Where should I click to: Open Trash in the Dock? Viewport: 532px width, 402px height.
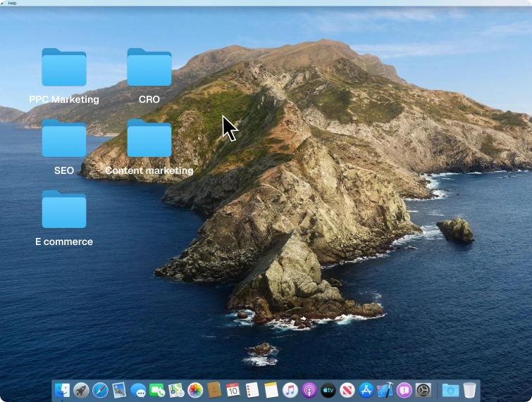coord(469,390)
